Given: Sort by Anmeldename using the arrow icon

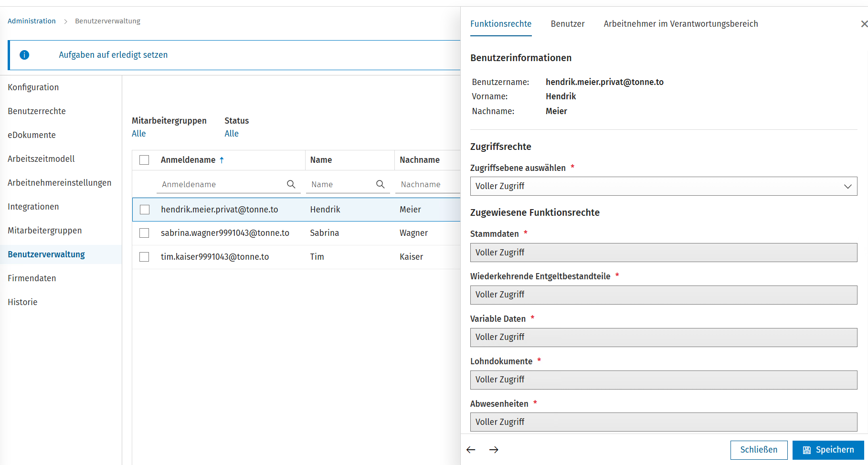Looking at the screenshot, I should pos(222,160).
